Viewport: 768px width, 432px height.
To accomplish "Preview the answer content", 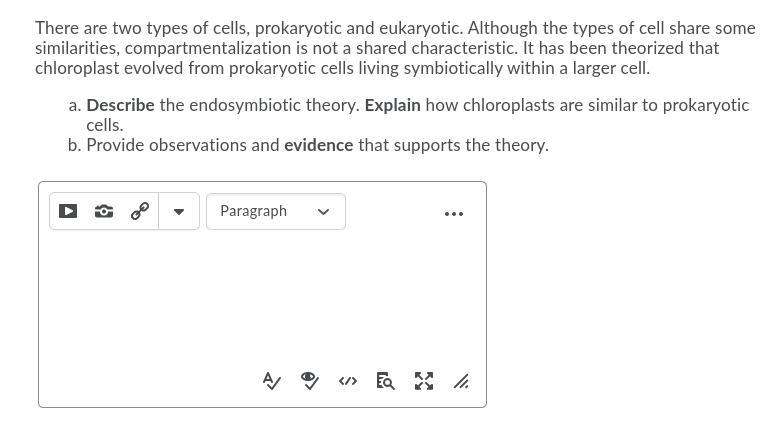I will coord(385,381).
